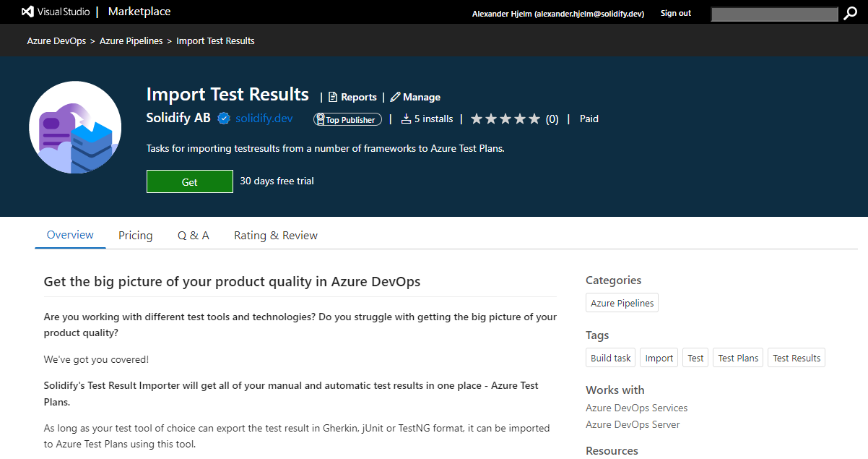
Task: Click the Paid label
Action: coord(589,119)
